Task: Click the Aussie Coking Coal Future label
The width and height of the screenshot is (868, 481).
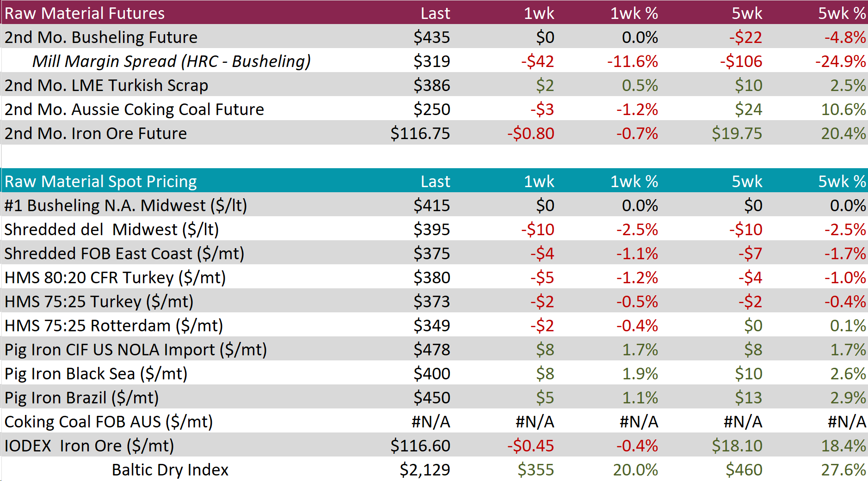Action: click(x=134, y=110)
